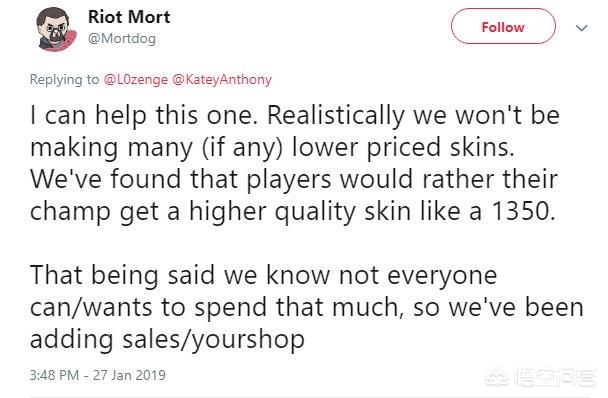Visit the @Mortdog handle link
This screenshot has width=608, height=398.
coord(122,38)
